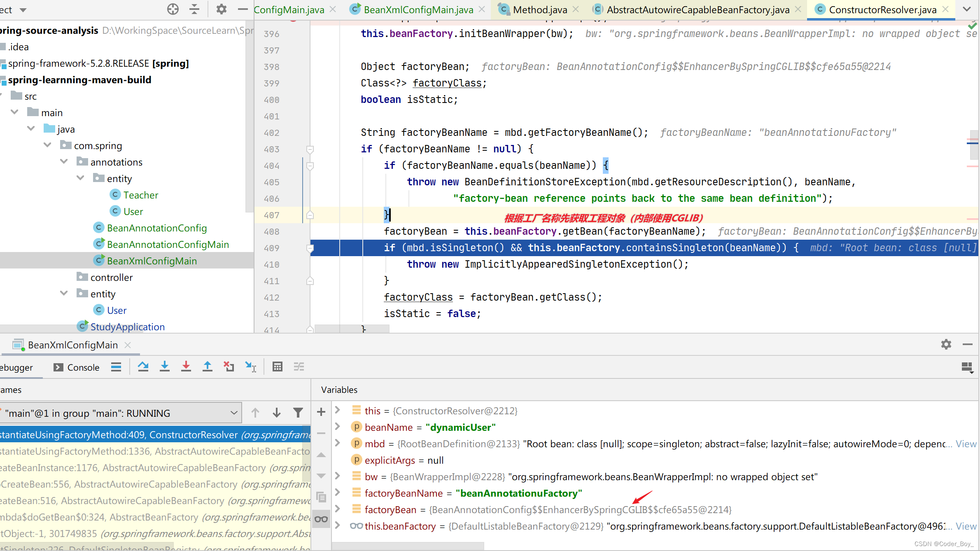Click Trace Current Stream Chain icon
Screen dimensions: 980x551
(x=299, y=367)
